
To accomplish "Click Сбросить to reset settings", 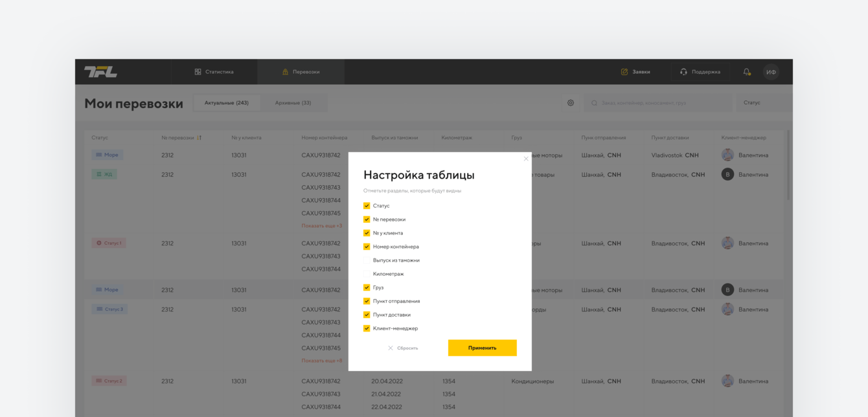I will (x=403, y=348).
